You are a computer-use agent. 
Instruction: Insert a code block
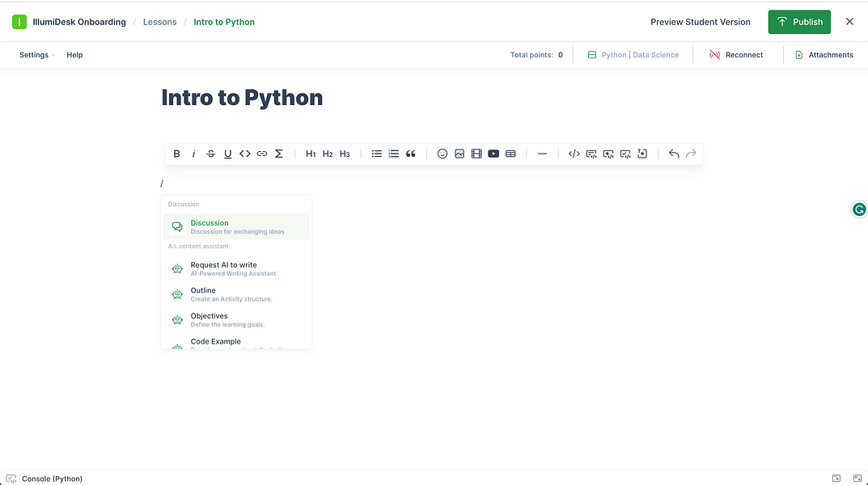pos(574,154)
